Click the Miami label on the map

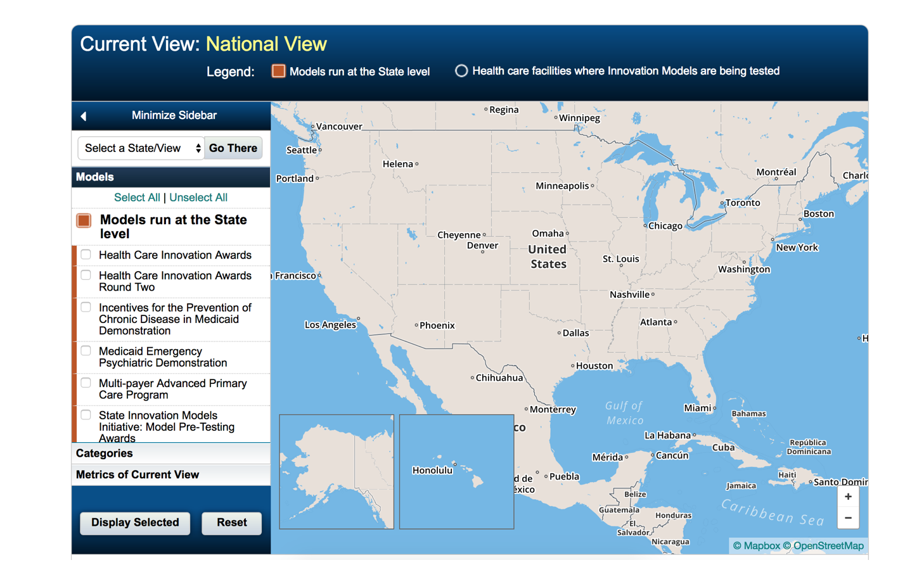pos(698,409)
